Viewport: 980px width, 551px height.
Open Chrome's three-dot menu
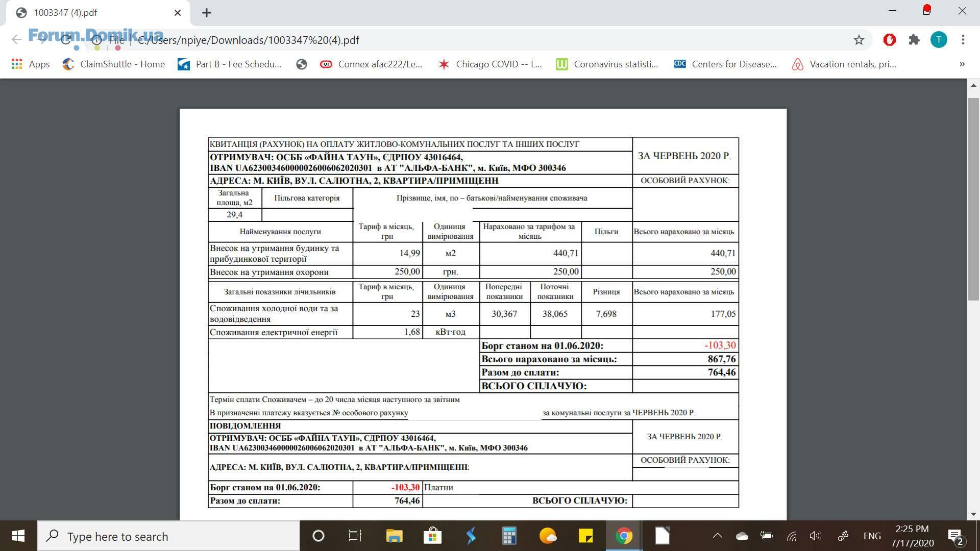click(x=963, y=40)
